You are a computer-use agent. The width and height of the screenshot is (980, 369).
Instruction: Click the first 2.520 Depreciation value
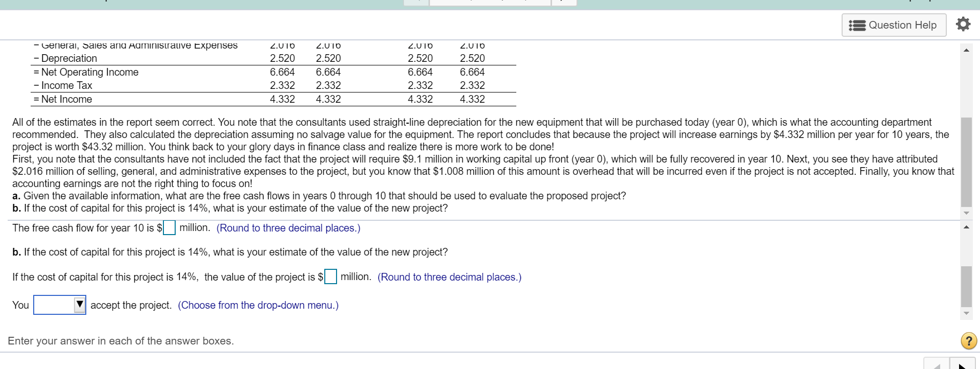[x=282, y=58]
